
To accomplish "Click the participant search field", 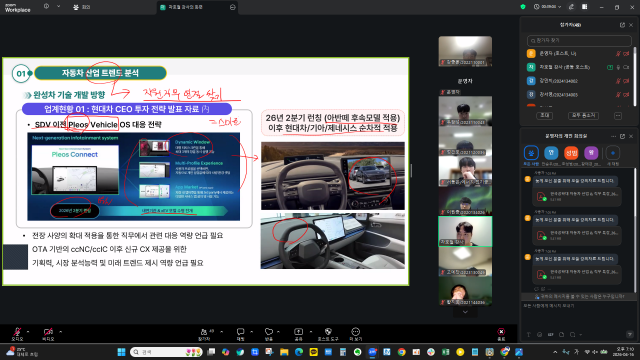I will click(x=579, y=40).
